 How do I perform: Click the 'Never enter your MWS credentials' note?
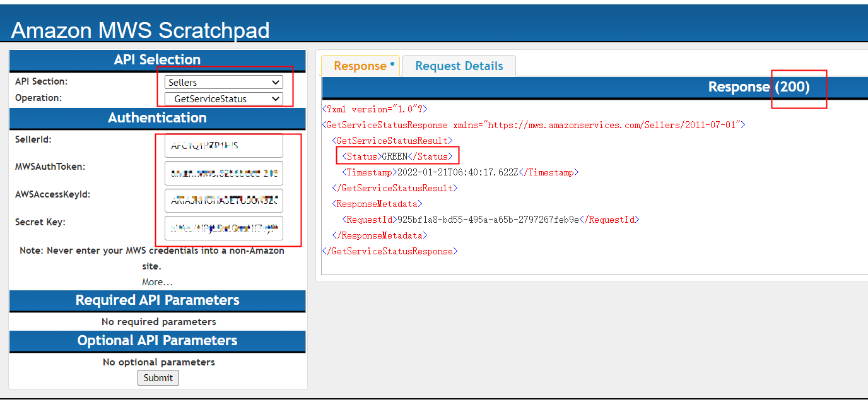click(152, 258)
